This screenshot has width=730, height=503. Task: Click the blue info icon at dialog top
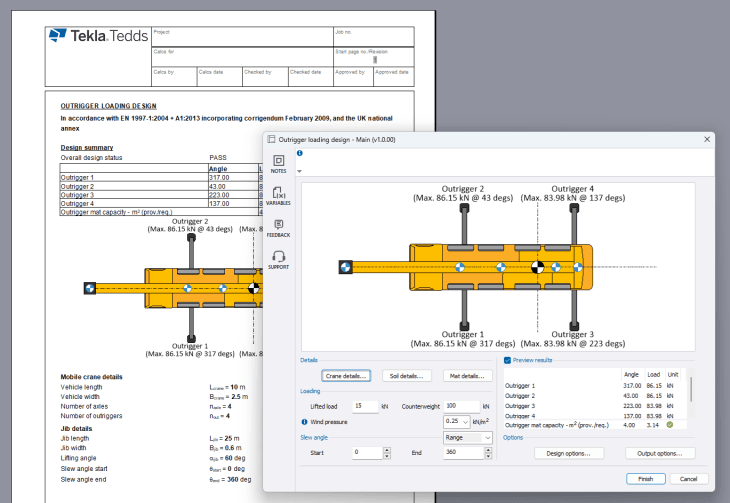click(x=300, y=153)
